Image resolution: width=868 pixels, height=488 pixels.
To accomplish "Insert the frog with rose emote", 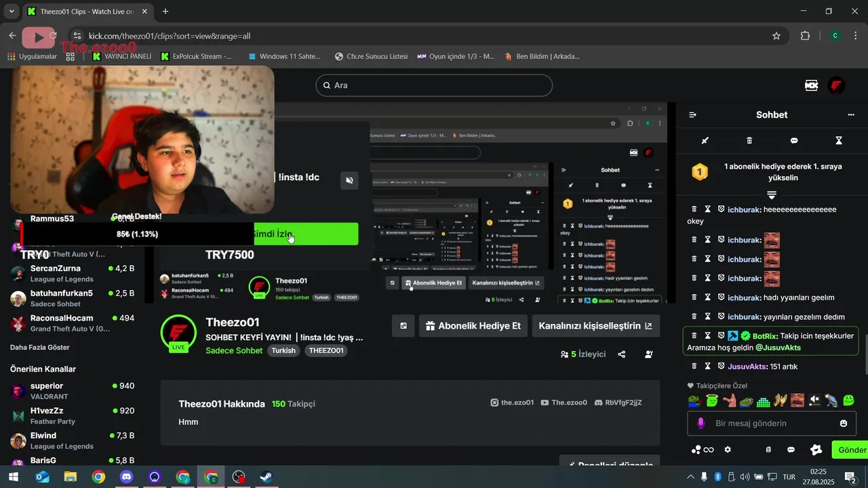I will pyautogui.click(x=694, y=401).
